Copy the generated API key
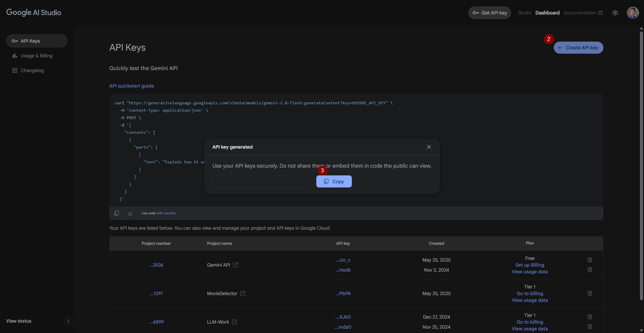The image size is (644, 333). point(334,181)
